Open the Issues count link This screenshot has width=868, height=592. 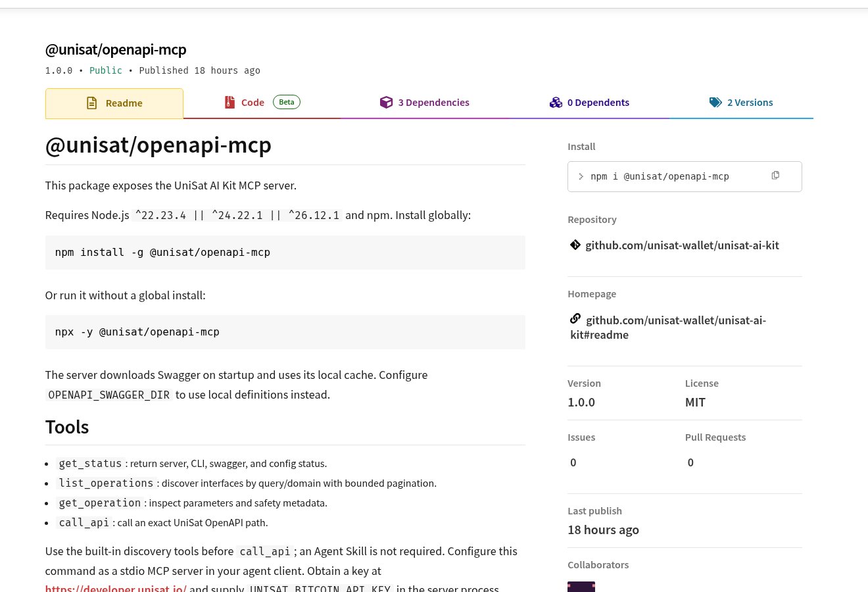pos(573,462)
